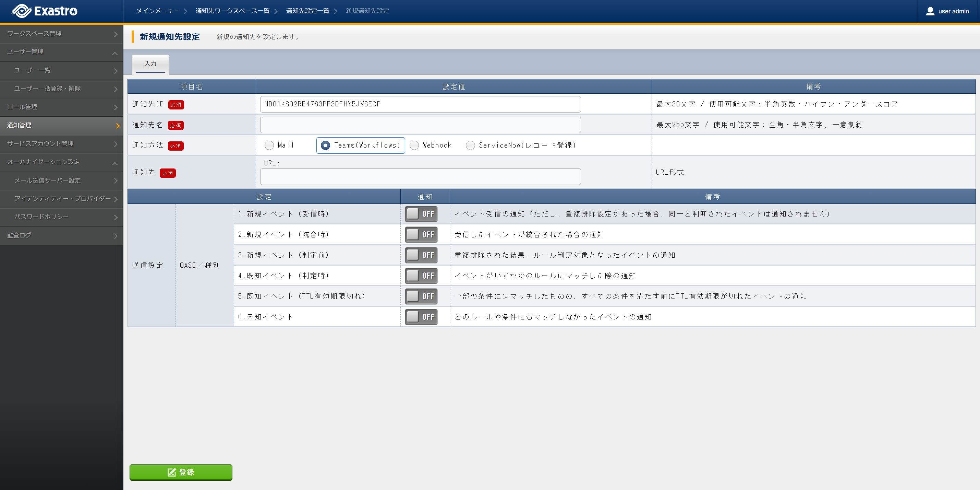Click the 登録 register button
Viewport: 980px width, 490px height.
181,472
